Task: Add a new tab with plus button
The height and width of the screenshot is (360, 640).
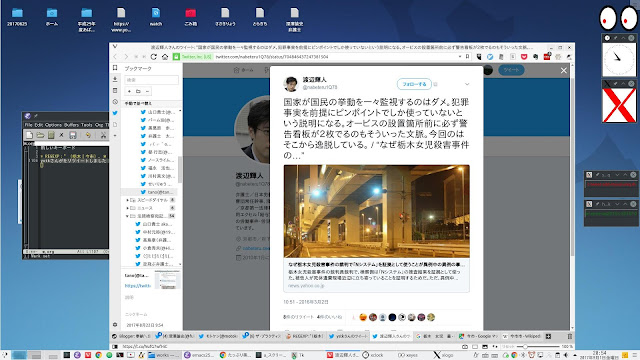Action: click(x=548, y=336)
